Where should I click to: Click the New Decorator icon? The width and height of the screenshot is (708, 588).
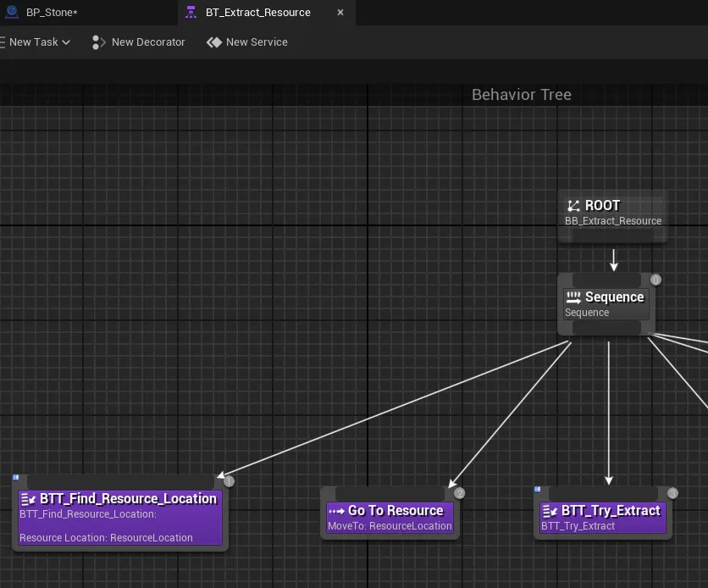coord(98,42)
